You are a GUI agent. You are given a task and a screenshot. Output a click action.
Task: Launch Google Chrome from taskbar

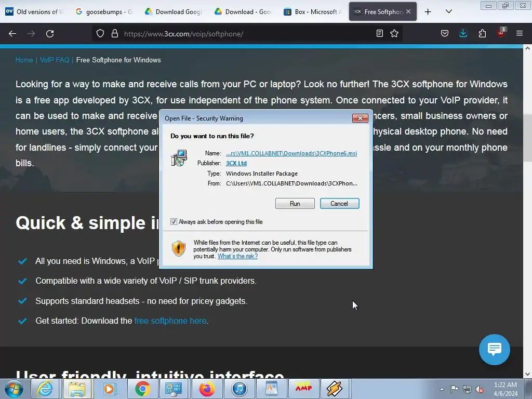[142, 389]
